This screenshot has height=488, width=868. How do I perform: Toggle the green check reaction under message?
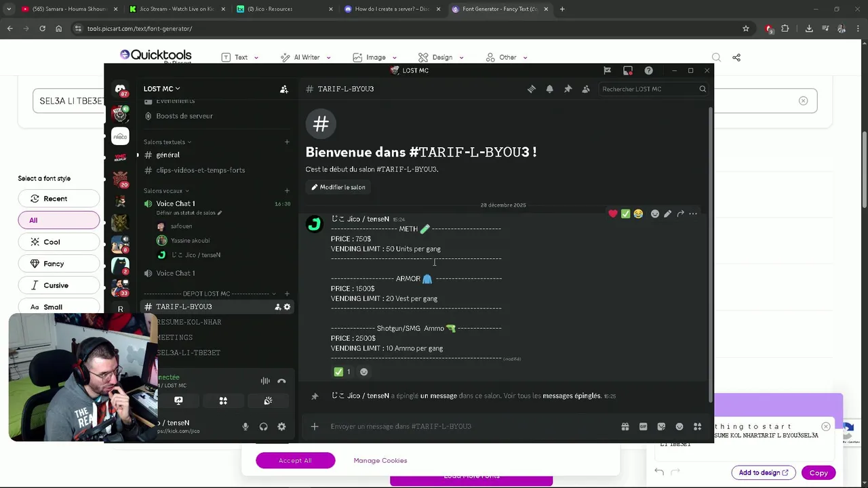click(x=342, y=371)
